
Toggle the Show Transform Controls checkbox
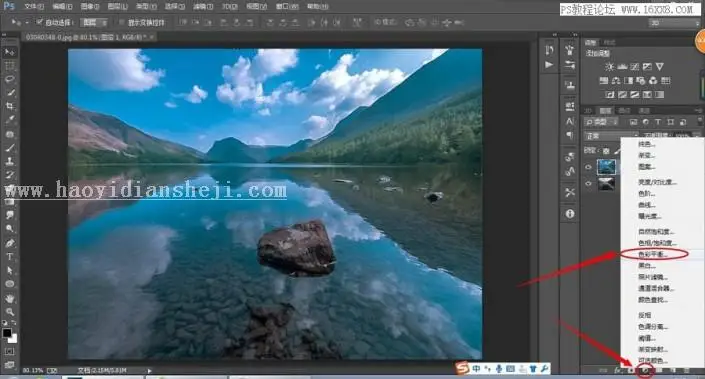pyautogui.click(x=121, y=22)
